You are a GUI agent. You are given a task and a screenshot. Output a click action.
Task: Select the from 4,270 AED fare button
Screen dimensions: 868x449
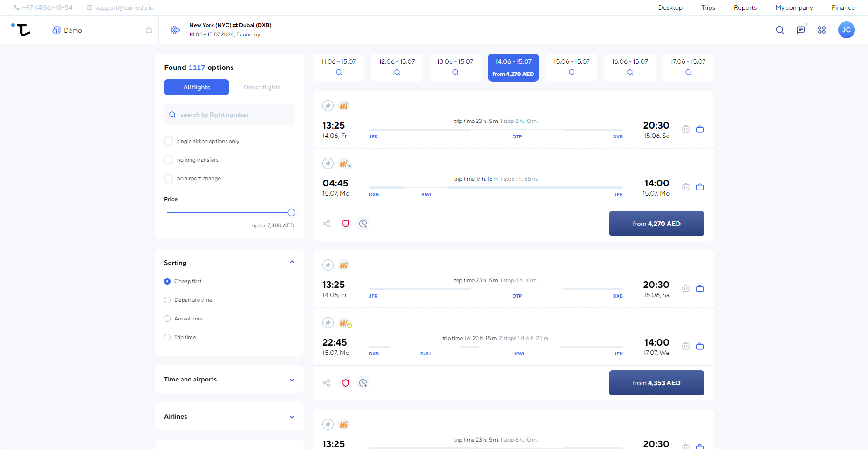pyautogui.click(x=656, y=224)
